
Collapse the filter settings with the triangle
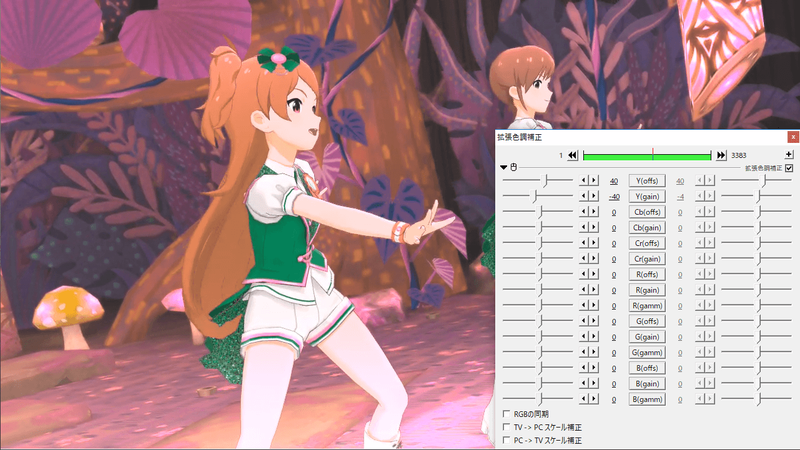point(504,167)
